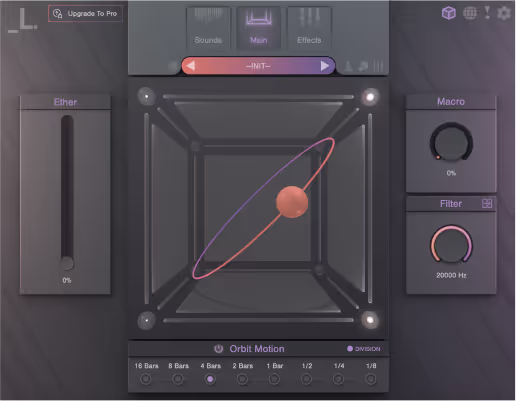The height and width of the screenshot is (401, 516).
Task: Select the 8 Bars division
Action: [178, 379]
